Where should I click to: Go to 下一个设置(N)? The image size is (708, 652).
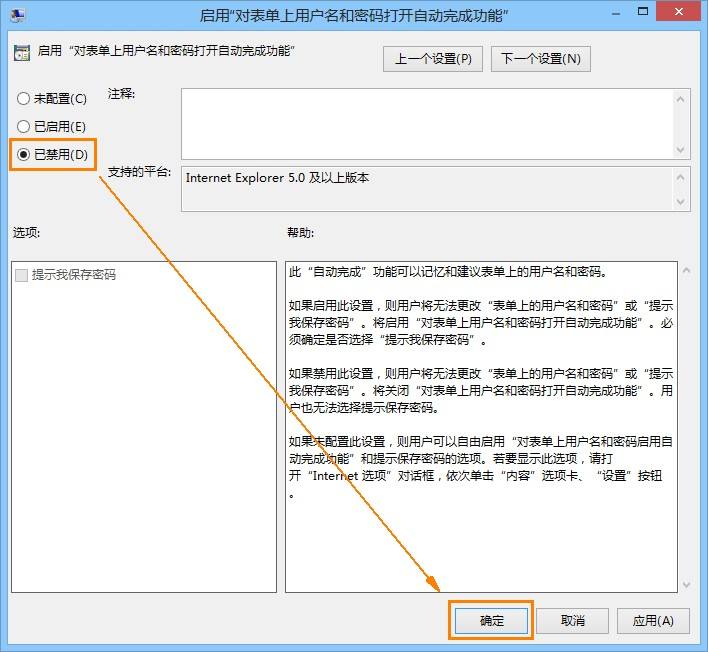point(540,59)
